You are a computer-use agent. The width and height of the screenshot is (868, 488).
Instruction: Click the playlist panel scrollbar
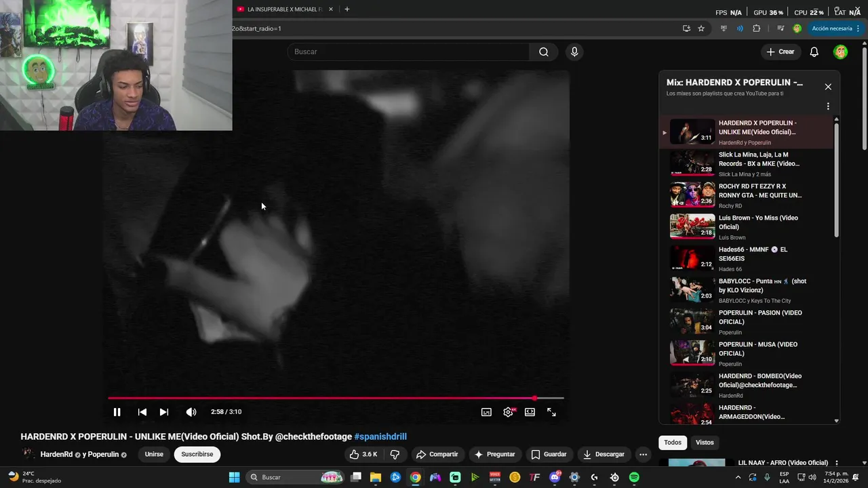pyautogui.click(x=836, y=180)
